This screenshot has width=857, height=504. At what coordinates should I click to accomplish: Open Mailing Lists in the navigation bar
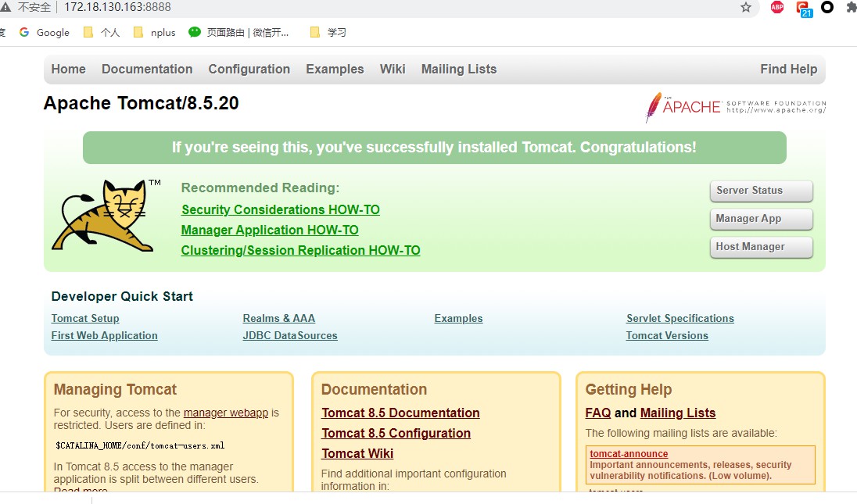click(x=459, y=70)
